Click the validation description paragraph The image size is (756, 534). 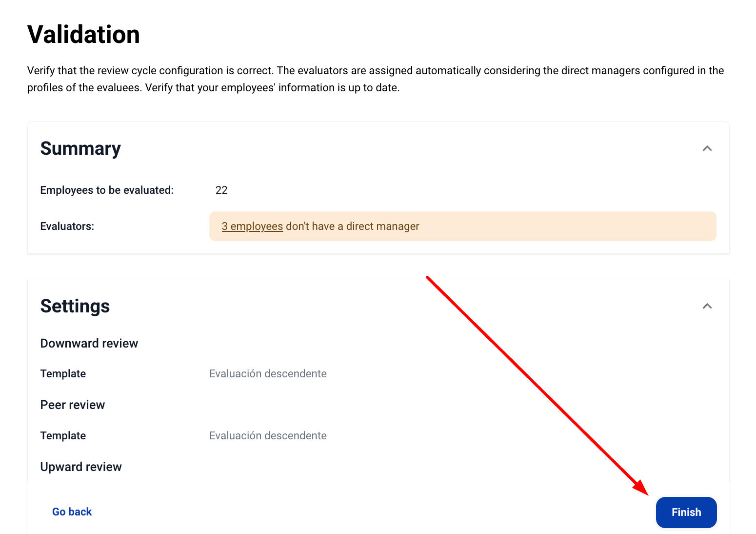tap(376, 79)
